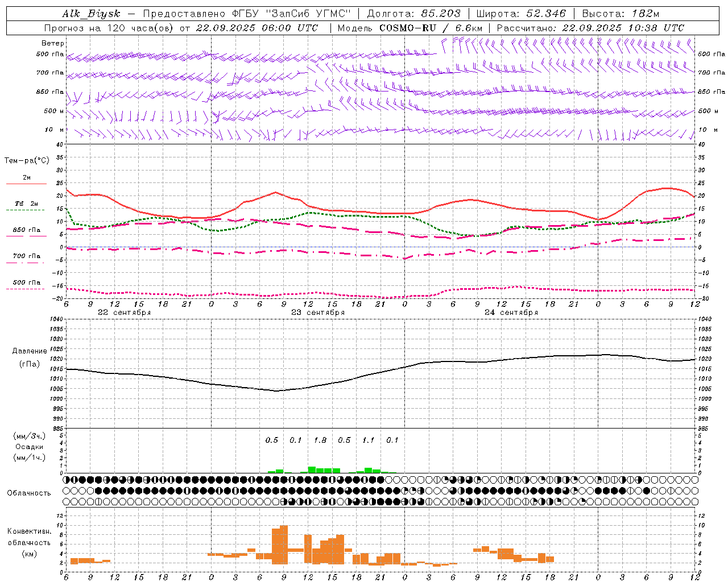Click the 1.1 precipitation amount value
This screenshot has width=728, height=582.
click(x=369, y=440)
